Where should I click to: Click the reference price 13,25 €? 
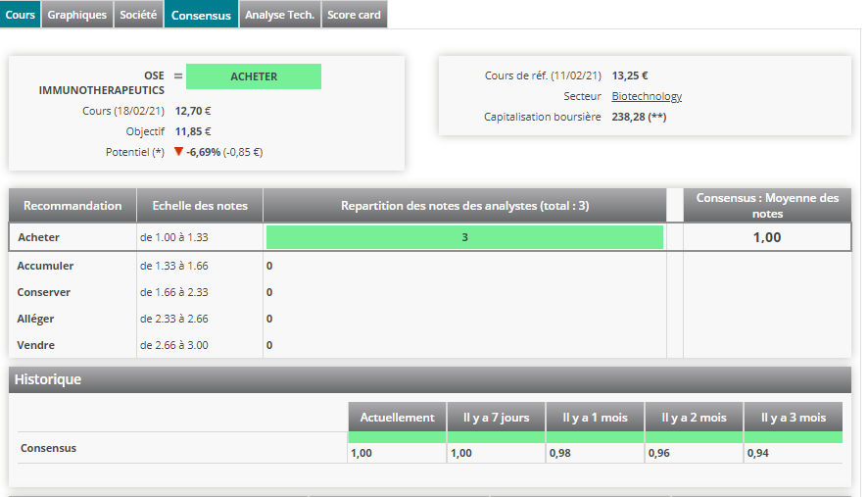coord(629,75)
